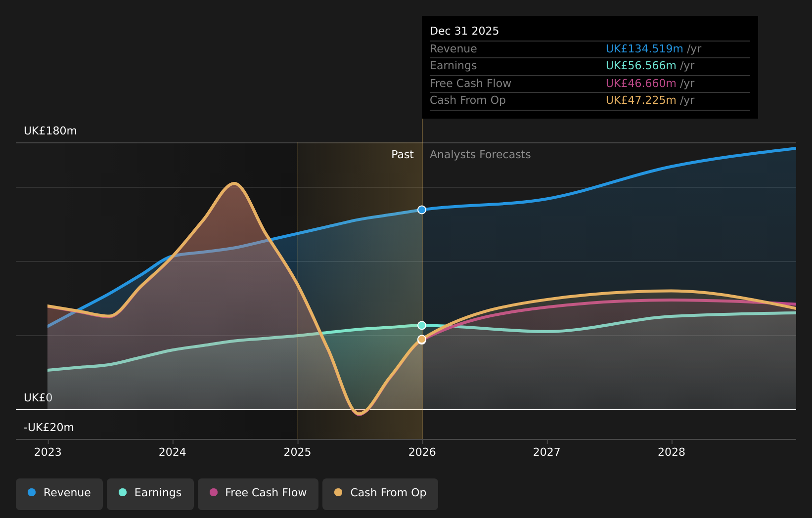Click the -UK£20m y-axis label
This screenshot has height=518, width=812.
tap(49, 428)
